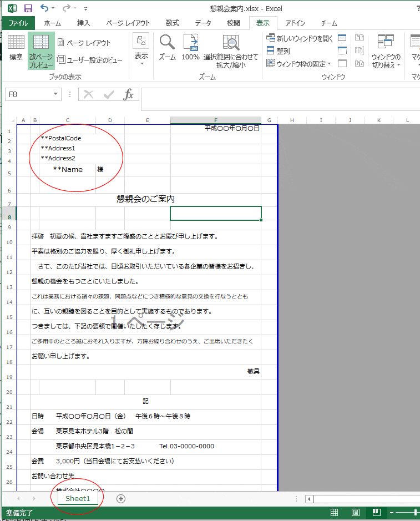The width and height of the screenshot is (420, 521).
Task: Open the ファイル tab
Action: [18, 23]
